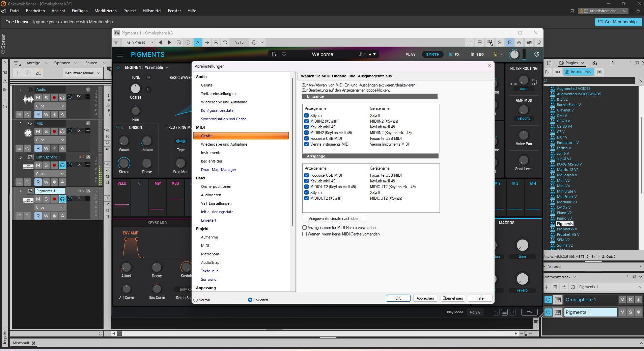Screen dimensions: 644x351
Task: Uncheck Vienna Instruments MIDI input
Action: [x=306, y=144]
